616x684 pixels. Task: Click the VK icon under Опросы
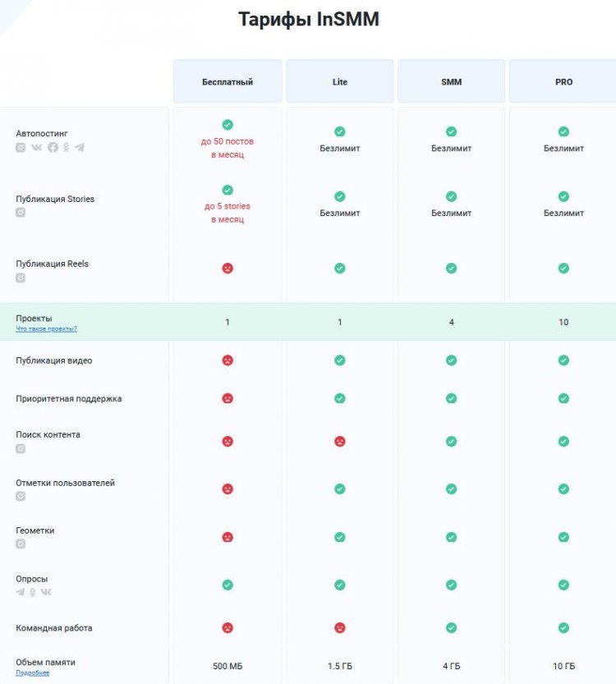pos(46,592)
